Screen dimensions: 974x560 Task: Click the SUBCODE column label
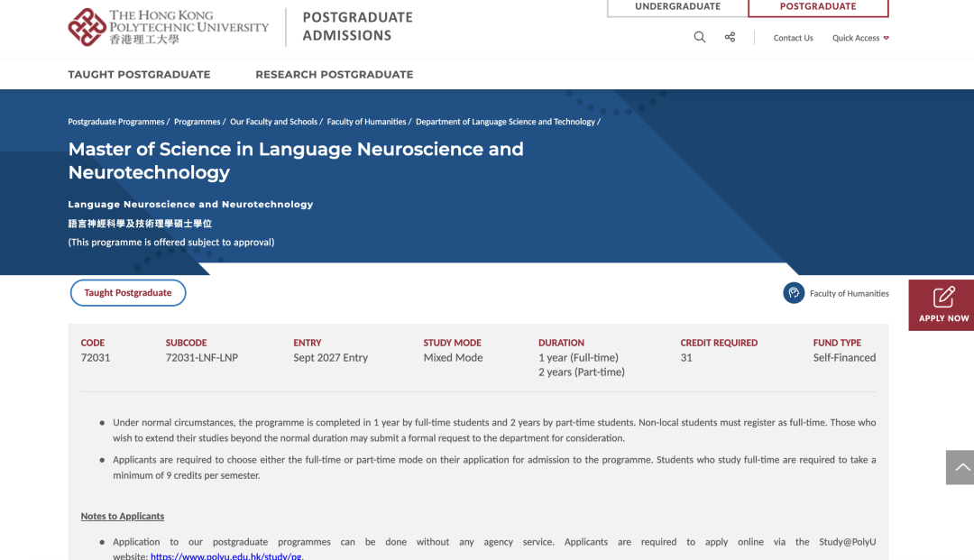[x=186, y=343]
